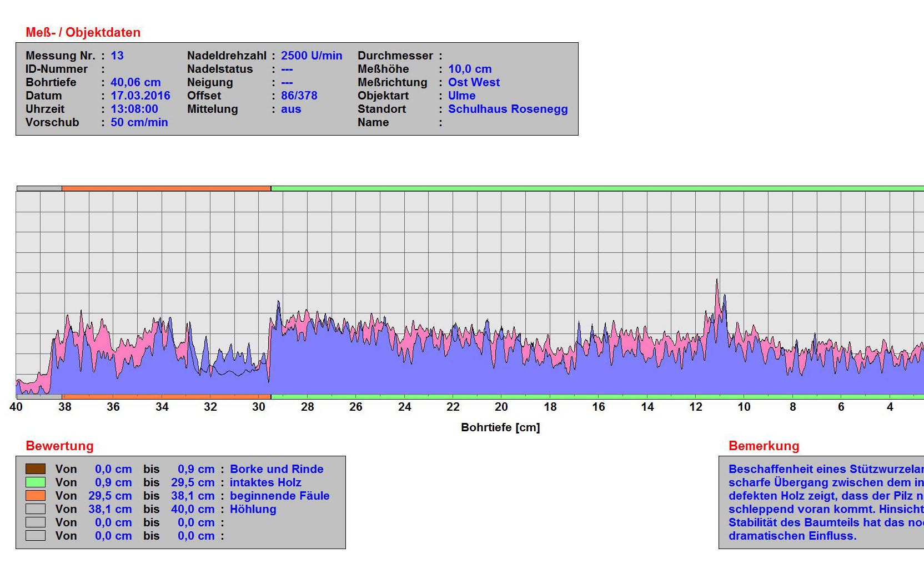Click the Datum field 17.03.2016
The width and height of the screenshot is (924, 578).
[x=140, y=96]
